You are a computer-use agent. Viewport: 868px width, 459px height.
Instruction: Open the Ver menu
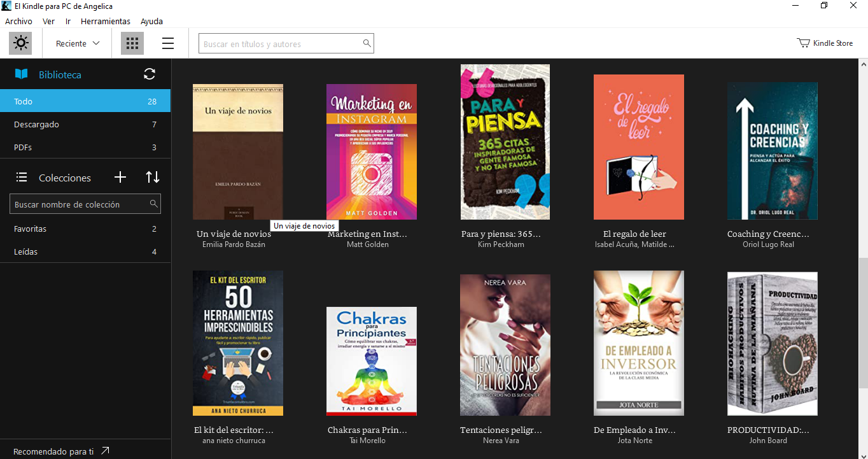(48, 21)
